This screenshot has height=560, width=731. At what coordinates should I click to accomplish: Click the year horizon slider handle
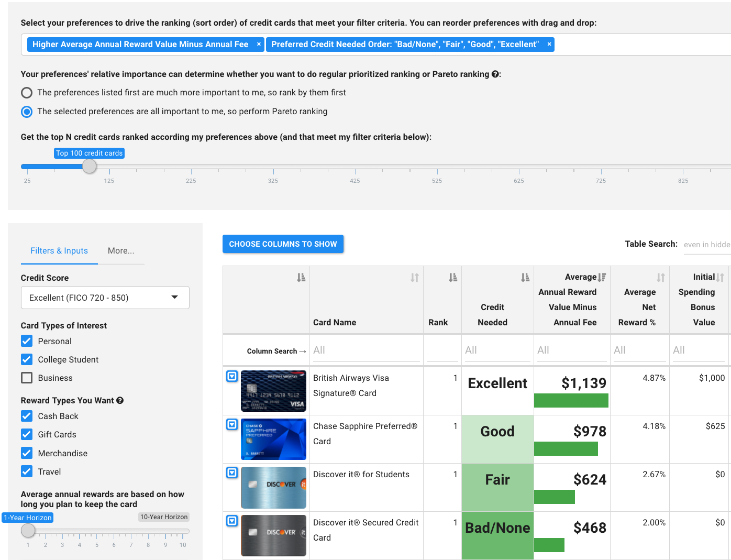28,531
